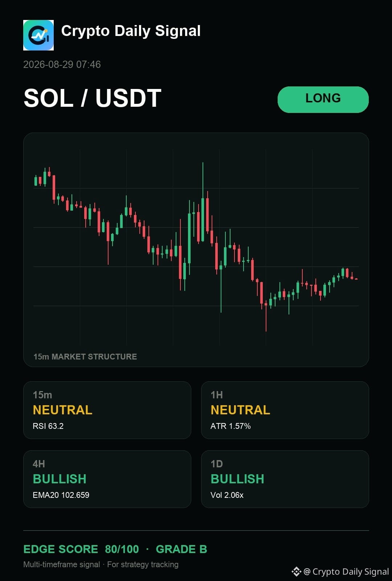Click the Crypto Daily Signal logo icon
Image resolution: width=392 pixels, height=581 pixels.
[38, 35]
